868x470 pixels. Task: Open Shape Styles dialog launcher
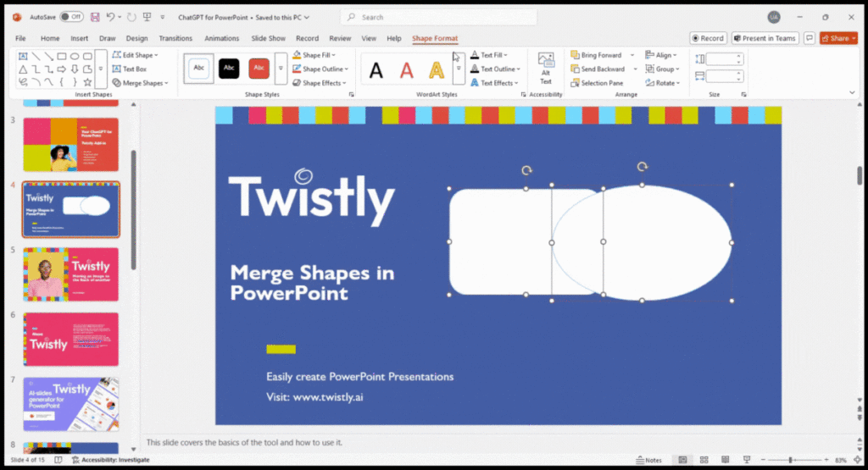tap(352, 95)
